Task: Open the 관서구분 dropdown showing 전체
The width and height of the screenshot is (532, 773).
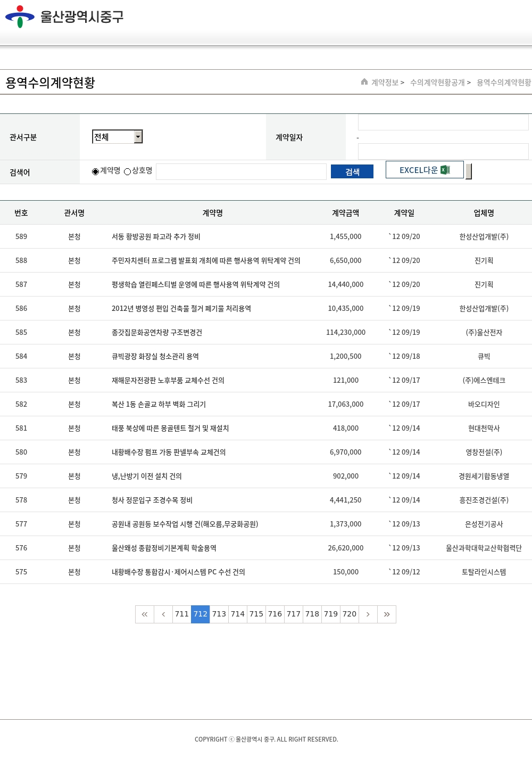Action: tap(118, 137)
